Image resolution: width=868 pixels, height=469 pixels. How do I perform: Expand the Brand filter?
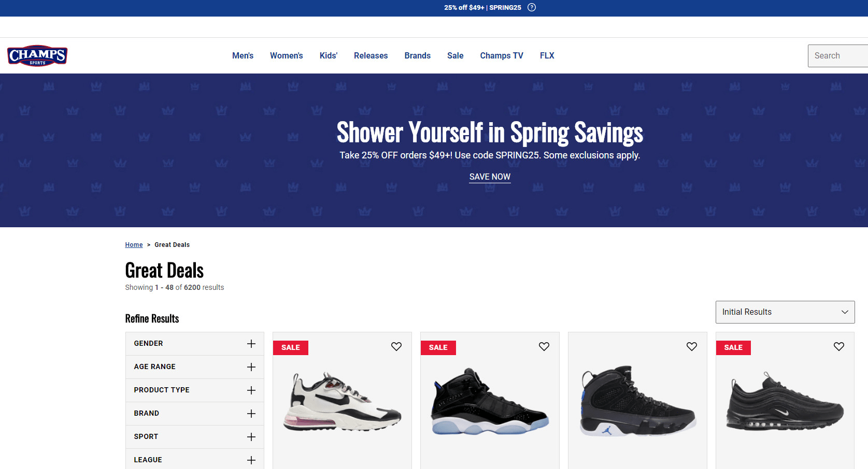[195, 414]
